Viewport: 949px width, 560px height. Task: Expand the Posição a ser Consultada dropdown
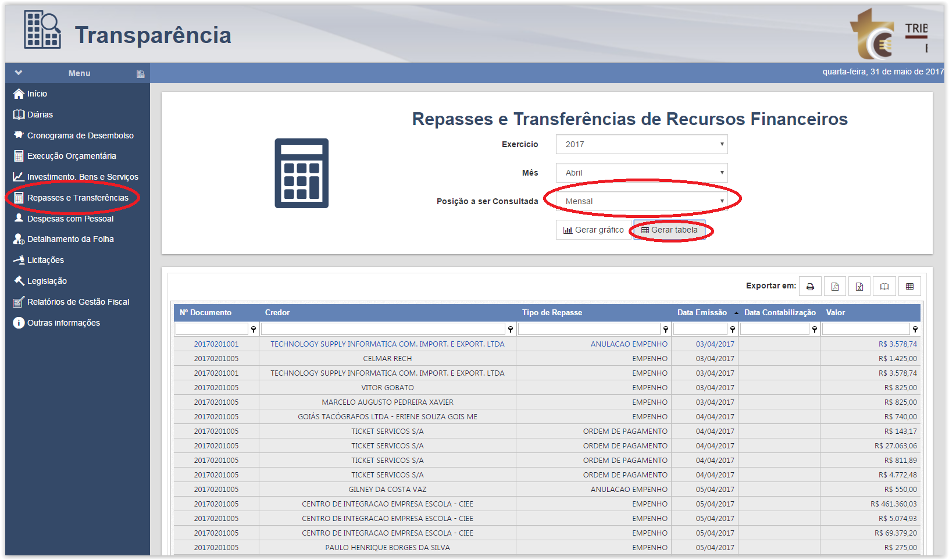[641, 201]
